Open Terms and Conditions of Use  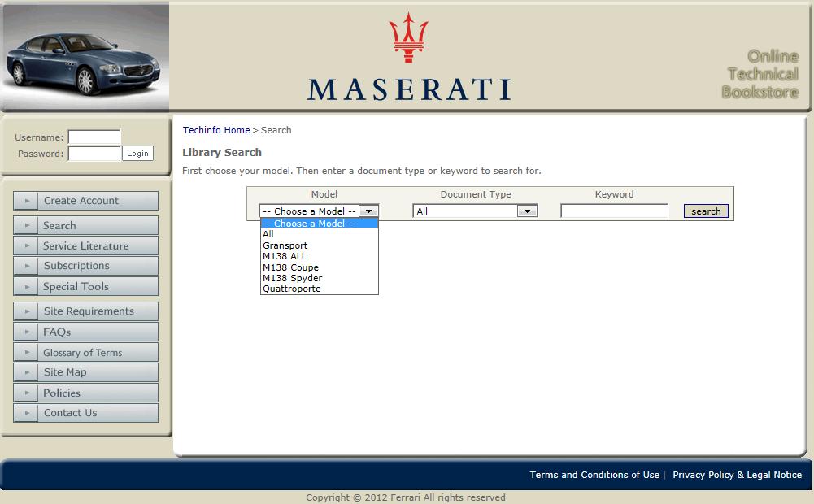point(594,475)
